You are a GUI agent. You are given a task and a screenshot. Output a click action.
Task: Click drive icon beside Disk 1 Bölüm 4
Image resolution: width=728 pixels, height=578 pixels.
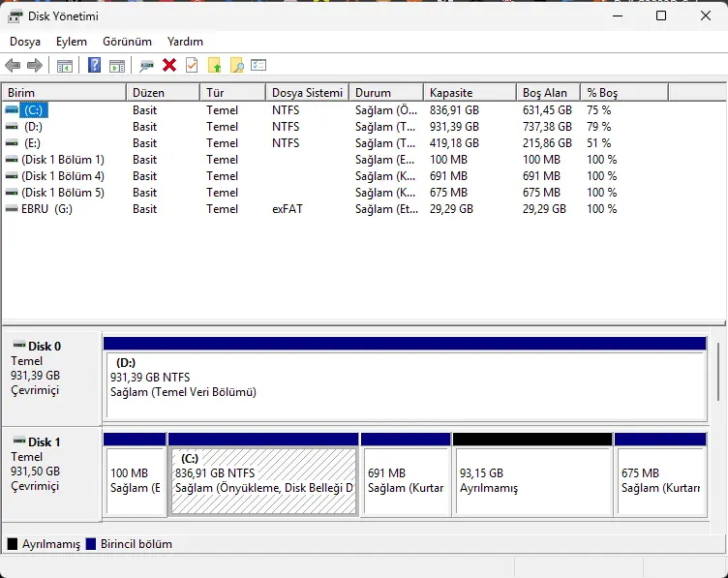[12, 176]
